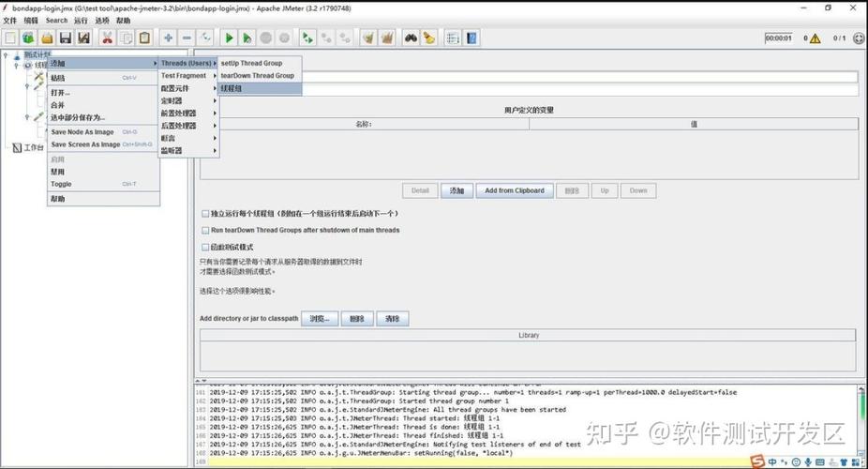Click the Sogou input method tray icon

pos(756,461)
